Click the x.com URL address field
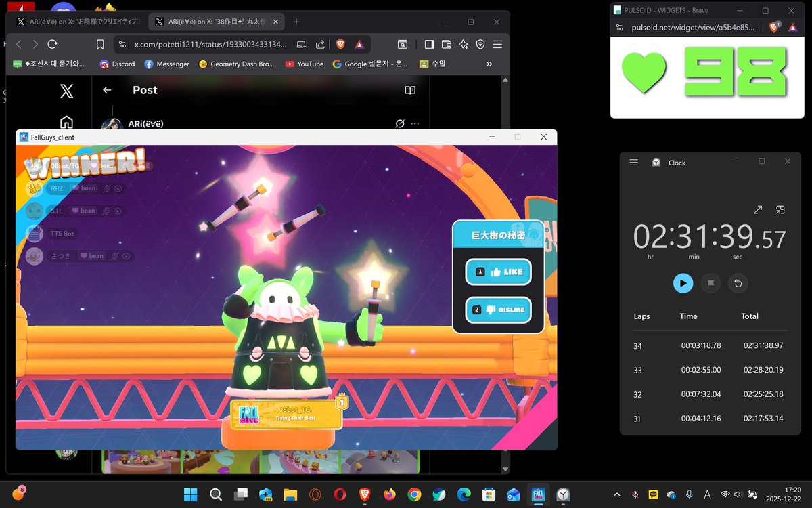Image resolution: width=812 pixels, height=508 pixels. (210, 44)
